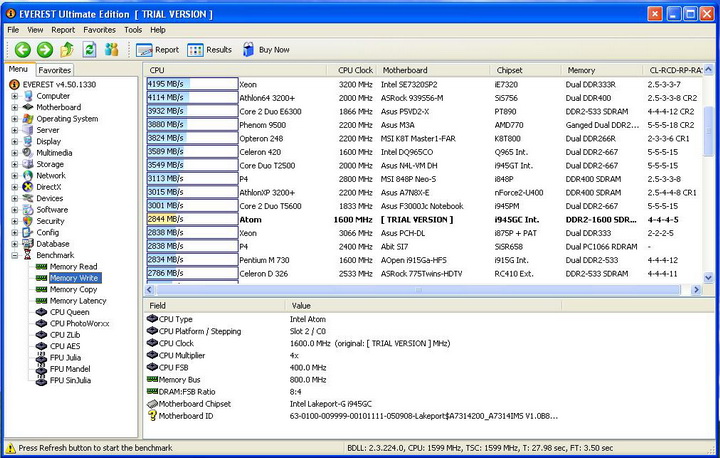Open the CPU AES benchmark

pos(65,346)
